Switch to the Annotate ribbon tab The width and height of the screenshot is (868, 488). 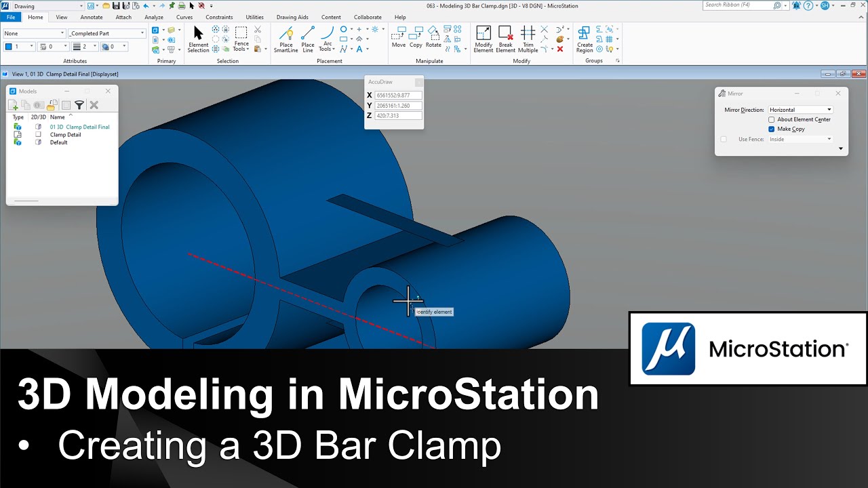pyautogui.click(x=92, y=17)
